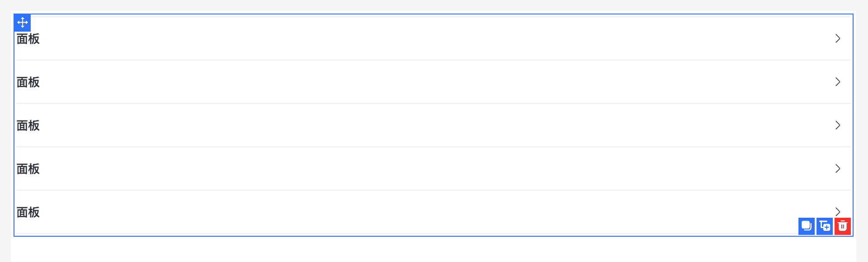Select the fourth 面板 title text
Viewport: 868px width, 262px height.
28,169
